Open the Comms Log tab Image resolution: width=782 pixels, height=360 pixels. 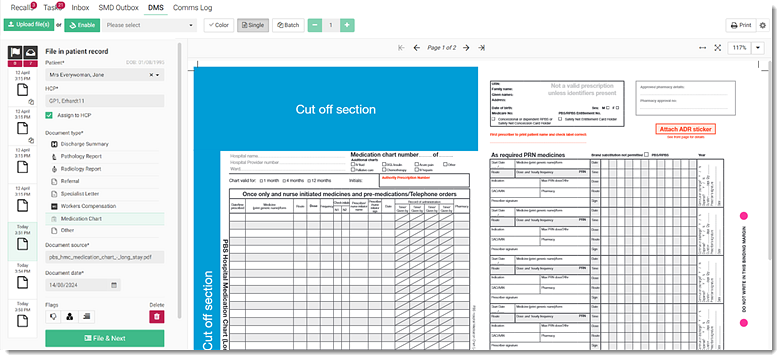[193, 7]
